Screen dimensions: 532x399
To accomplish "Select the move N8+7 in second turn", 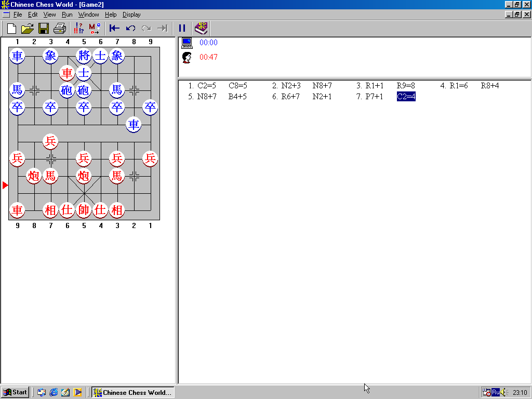I will [x=322, y=86].
